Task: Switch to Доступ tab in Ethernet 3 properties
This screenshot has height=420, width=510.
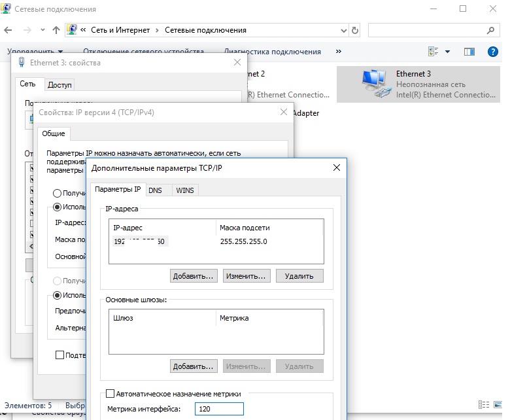Action: click(59, 85)
